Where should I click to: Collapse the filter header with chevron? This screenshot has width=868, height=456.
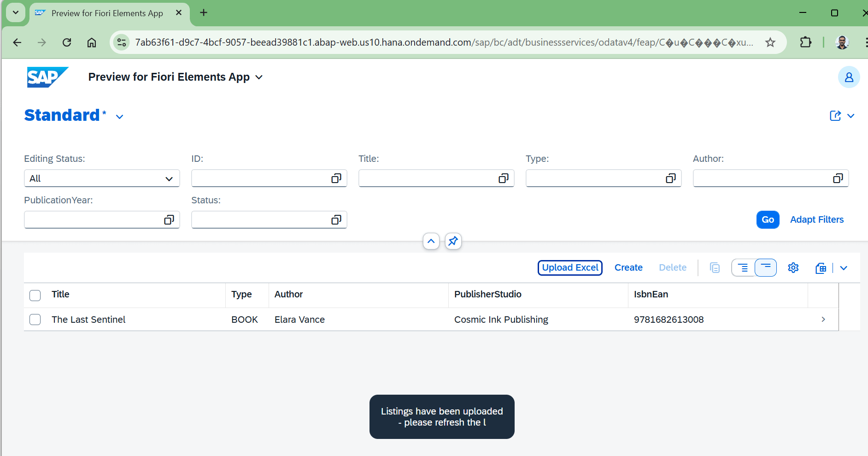coord(431,241)
